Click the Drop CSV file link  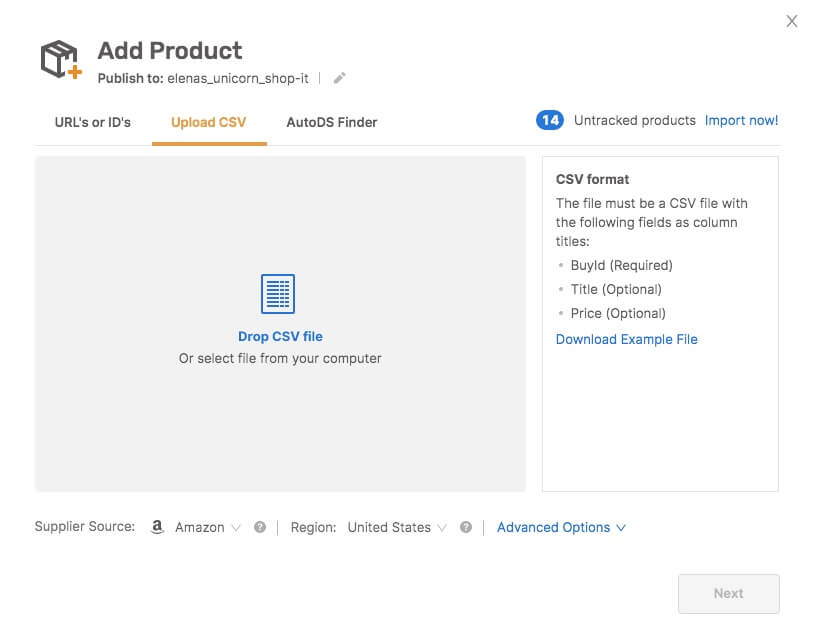click(279, 336)
